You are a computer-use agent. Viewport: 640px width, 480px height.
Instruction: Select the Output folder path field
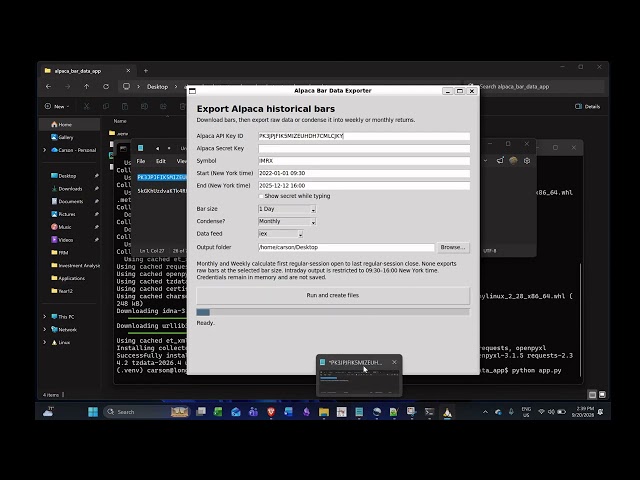(346, 247)
